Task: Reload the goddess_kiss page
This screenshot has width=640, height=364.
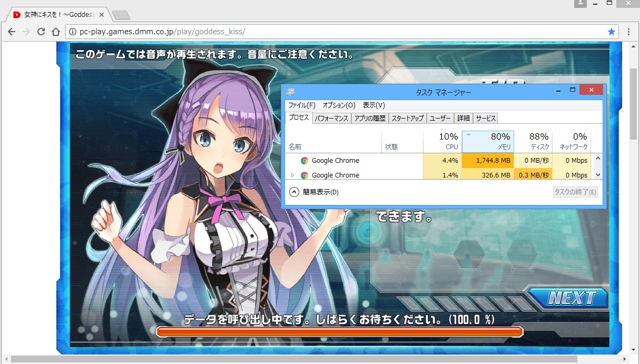Action: [x=41, y=32]
